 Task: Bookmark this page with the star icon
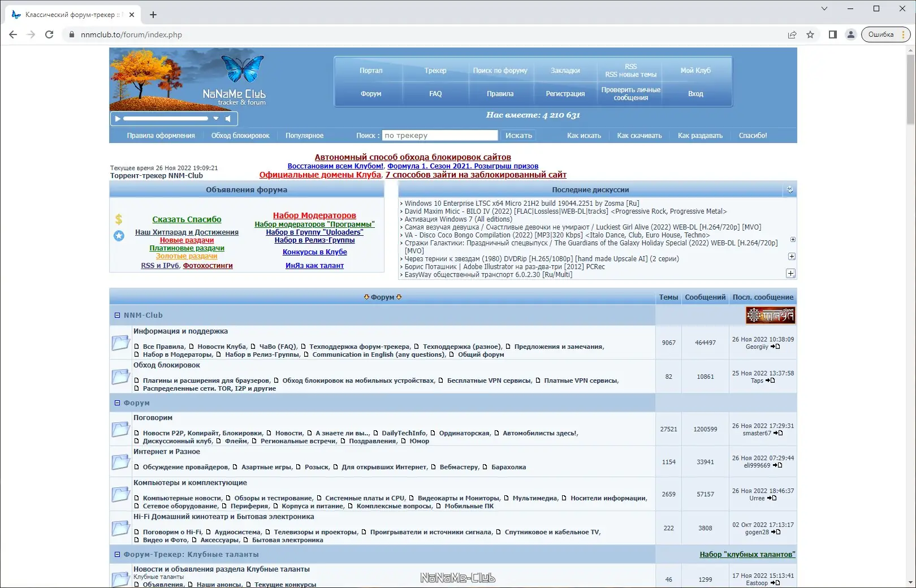[x=810, y=34]
